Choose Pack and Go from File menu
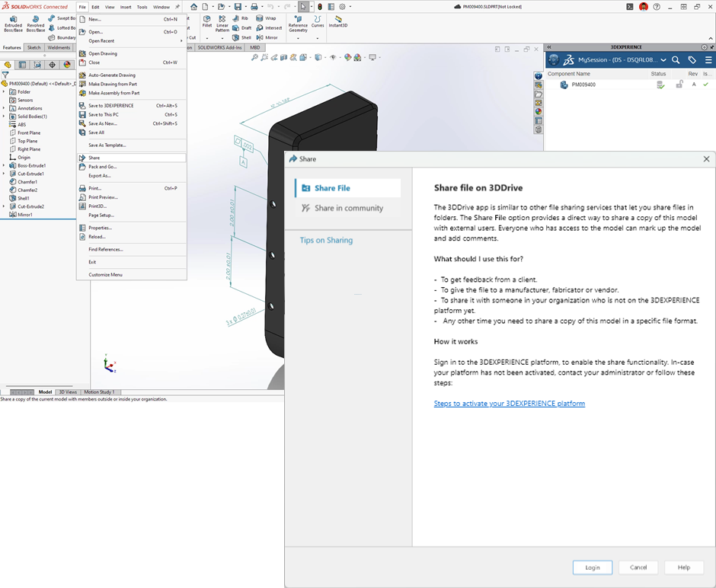 (102, 167)
